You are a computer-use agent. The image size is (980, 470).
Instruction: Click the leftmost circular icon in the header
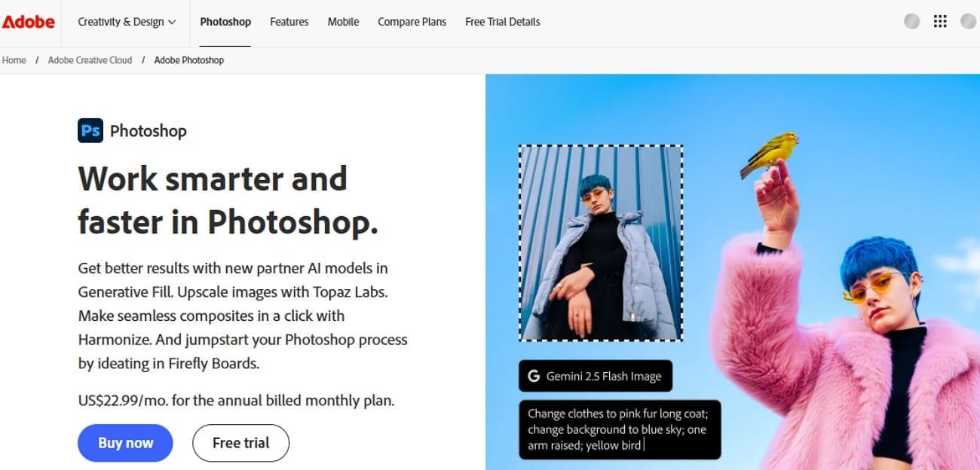[x=911, y=21]
